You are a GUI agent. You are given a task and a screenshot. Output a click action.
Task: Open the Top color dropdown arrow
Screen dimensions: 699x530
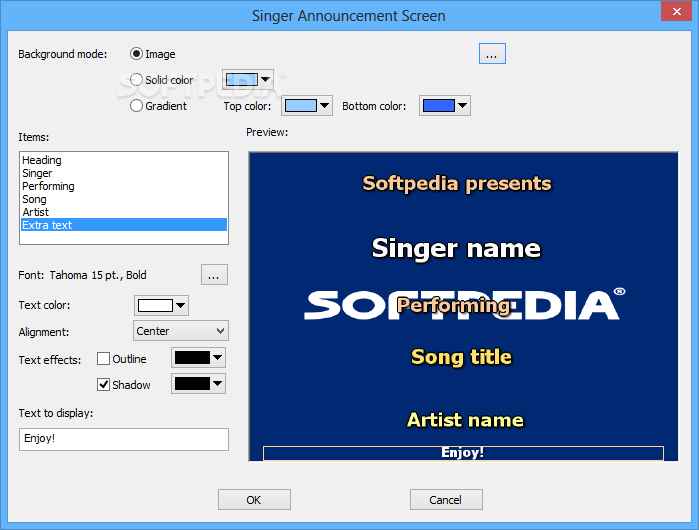(x=325, y=106)
